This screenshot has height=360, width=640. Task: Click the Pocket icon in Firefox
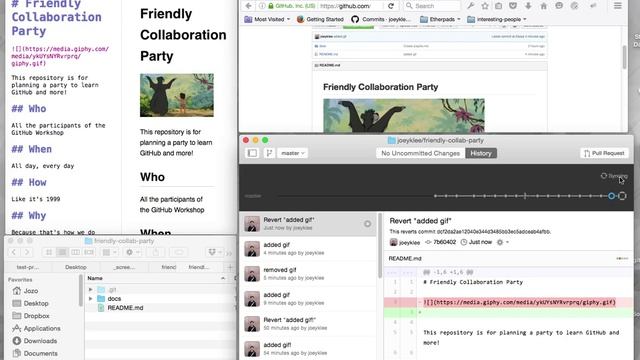513,6
